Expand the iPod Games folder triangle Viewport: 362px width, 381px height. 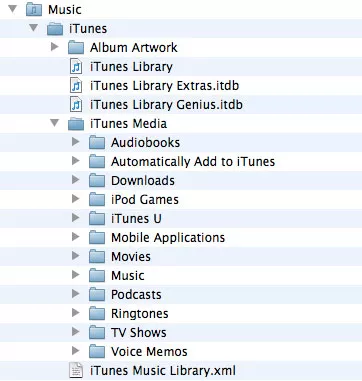(x=76, y=199)
